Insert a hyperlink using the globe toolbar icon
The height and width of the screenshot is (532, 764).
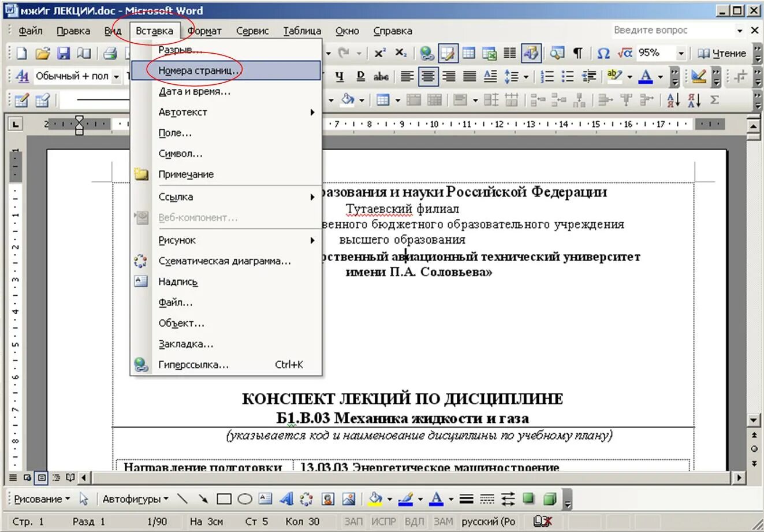(427, 53)
